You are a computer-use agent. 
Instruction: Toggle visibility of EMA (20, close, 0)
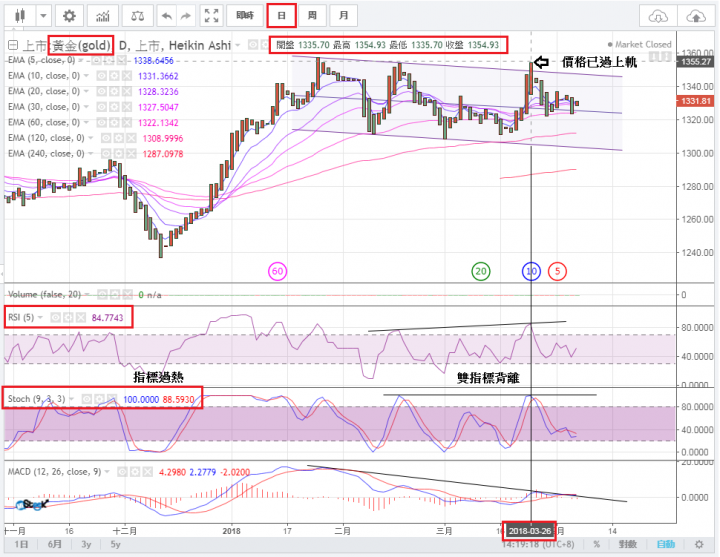point(101,91)
